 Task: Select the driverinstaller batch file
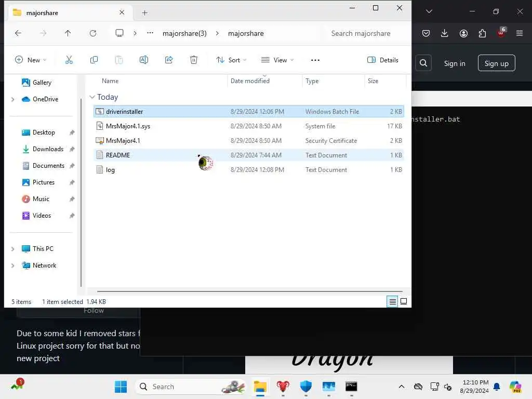click(x=249, y=112)
